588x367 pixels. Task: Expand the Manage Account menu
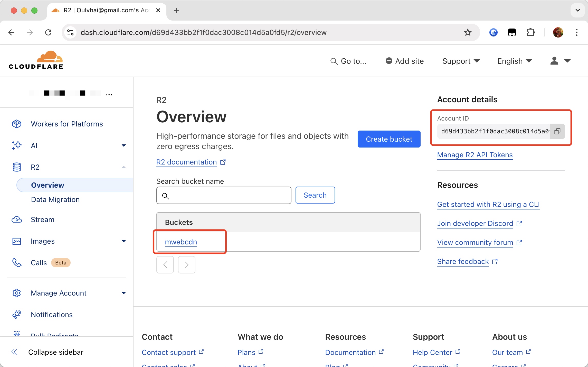124,293
